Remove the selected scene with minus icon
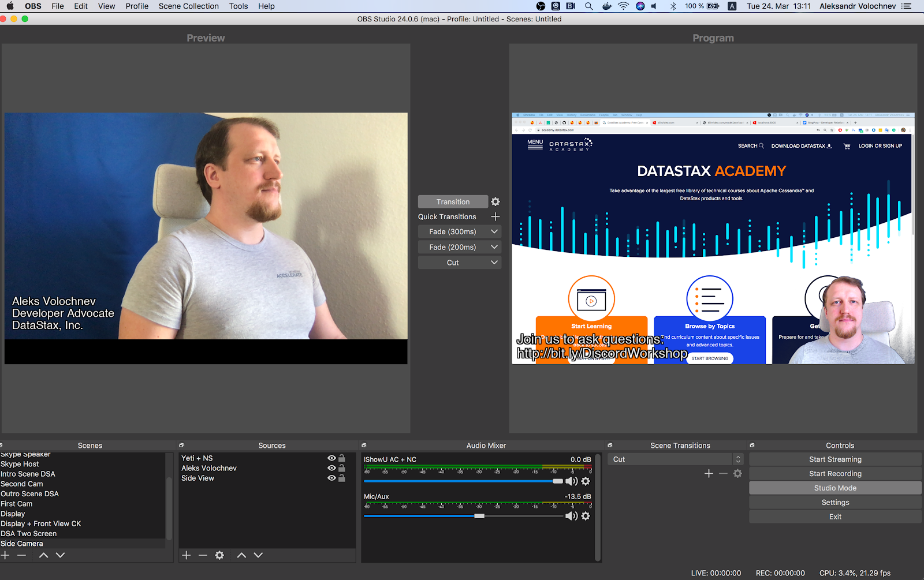 point(22,555)
